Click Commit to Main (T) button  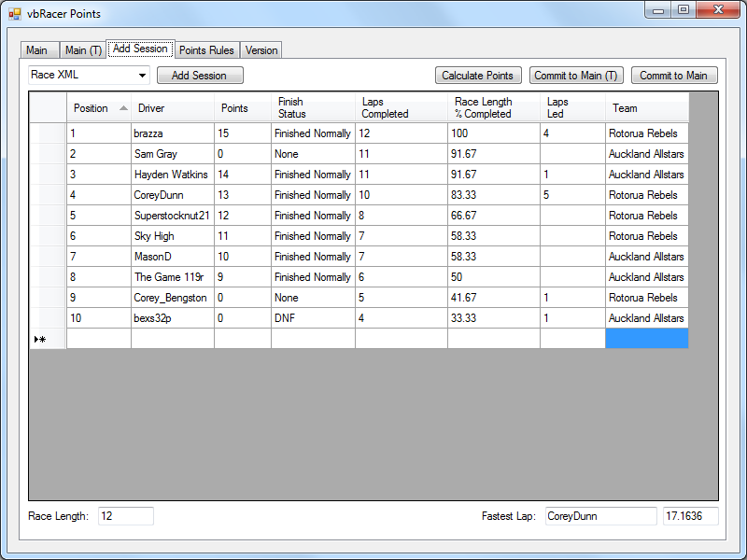(575, 76)
